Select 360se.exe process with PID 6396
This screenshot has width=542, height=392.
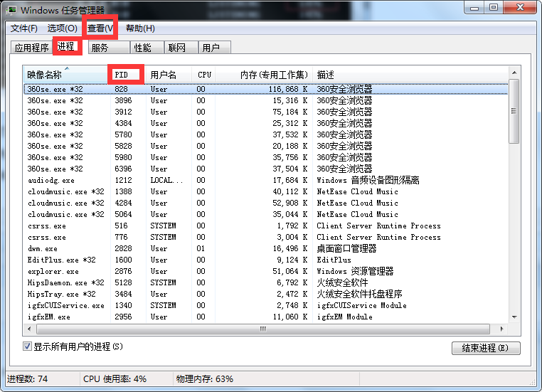[266, 169]
